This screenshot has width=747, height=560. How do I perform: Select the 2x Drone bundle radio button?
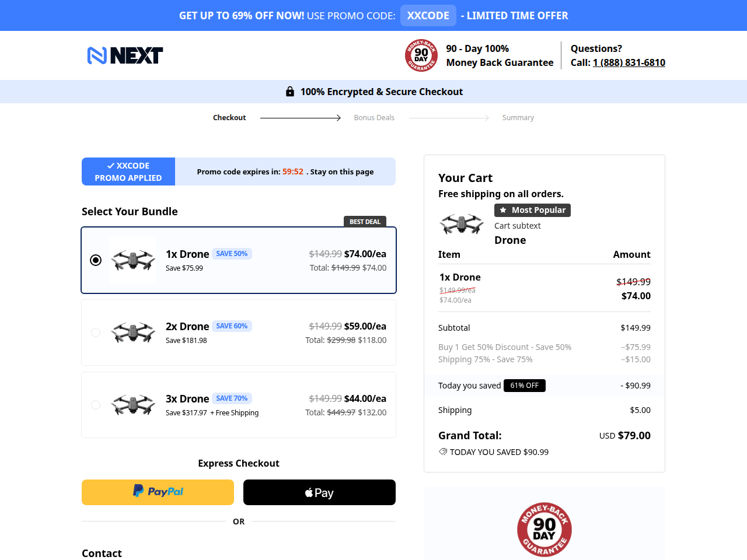pos(96,332)
